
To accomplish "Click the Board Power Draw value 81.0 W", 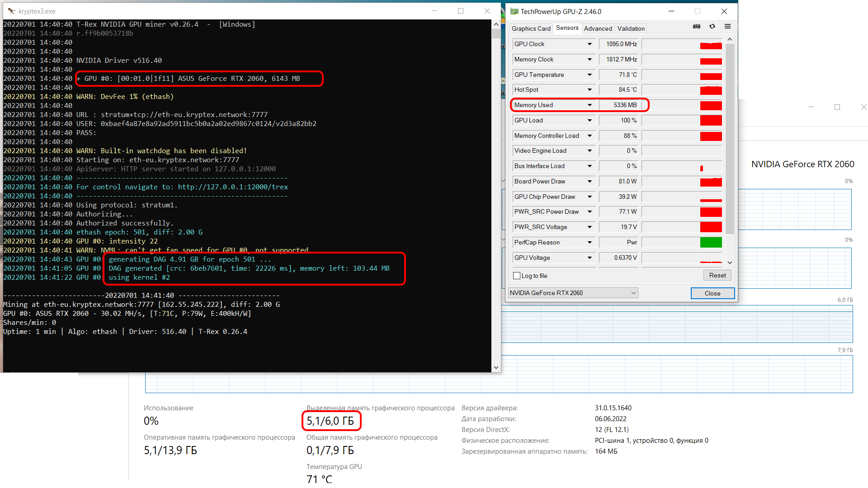I will point(618,181).
